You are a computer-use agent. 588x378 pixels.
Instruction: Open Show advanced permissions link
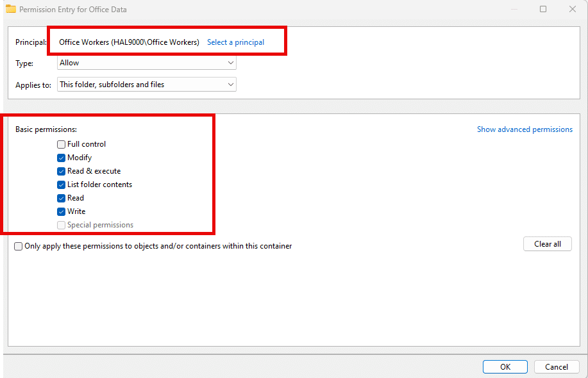(x=525, y=129)
